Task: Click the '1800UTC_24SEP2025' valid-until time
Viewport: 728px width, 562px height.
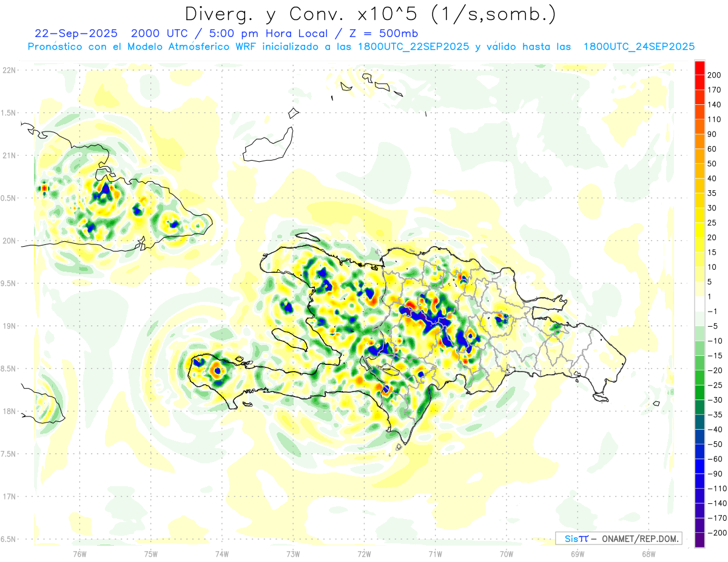Action: tap(639, 47)
